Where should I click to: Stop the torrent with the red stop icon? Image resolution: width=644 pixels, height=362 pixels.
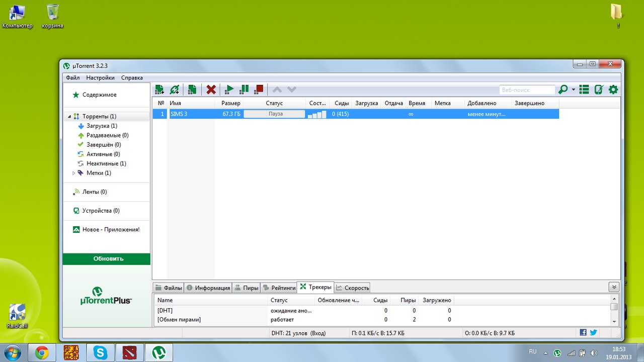[259, 89]
